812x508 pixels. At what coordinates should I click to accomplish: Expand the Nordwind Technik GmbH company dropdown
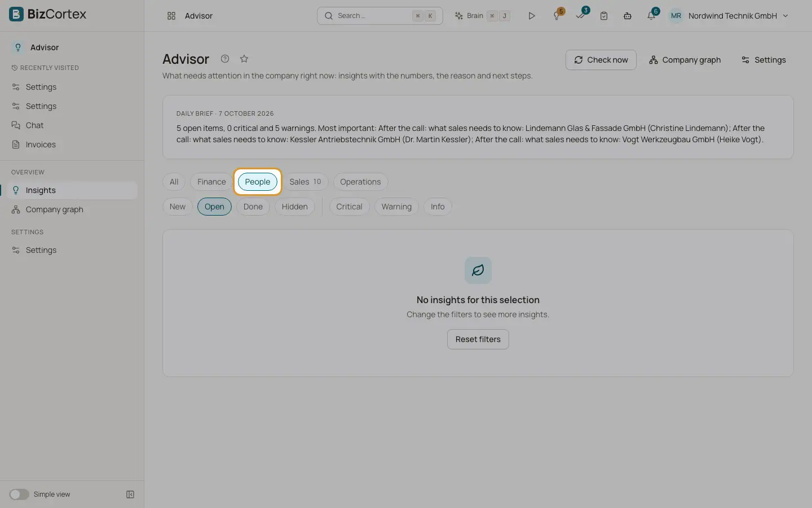(x=738, y=16)
